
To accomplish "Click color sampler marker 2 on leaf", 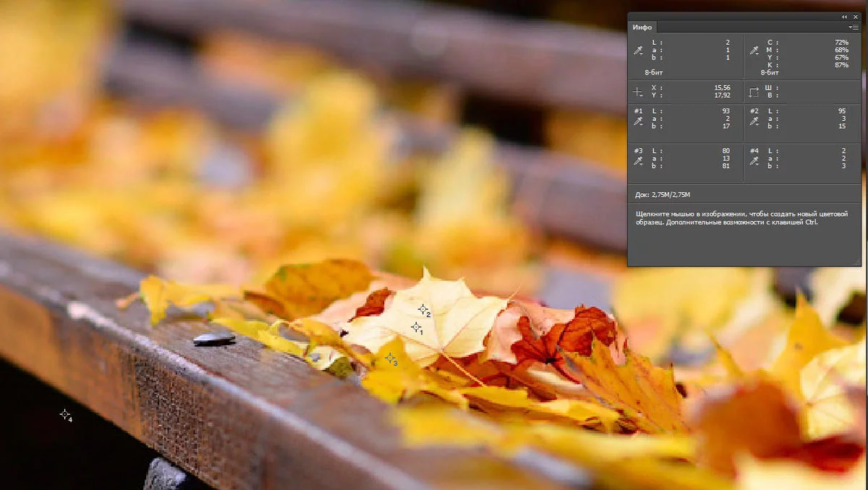I will pos(423,309).
